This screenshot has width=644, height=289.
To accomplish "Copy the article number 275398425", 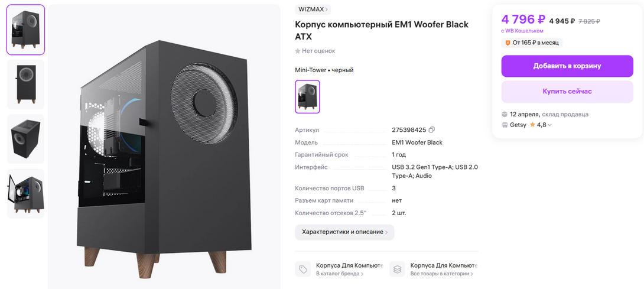I will pos(432,130).
